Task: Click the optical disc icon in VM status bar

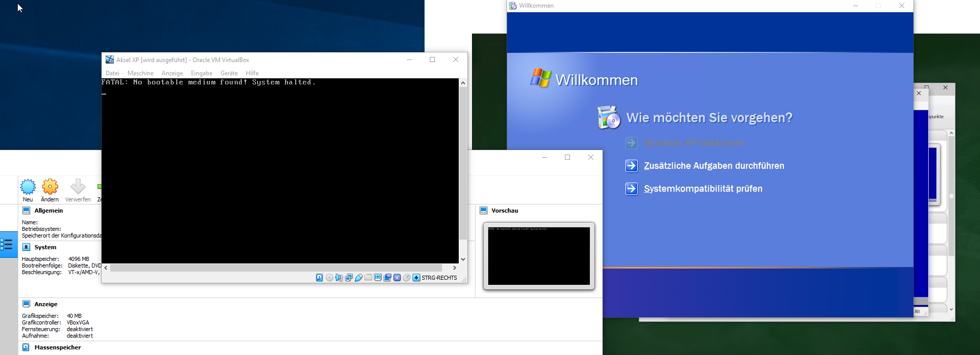Action: (x=329, y=278)
